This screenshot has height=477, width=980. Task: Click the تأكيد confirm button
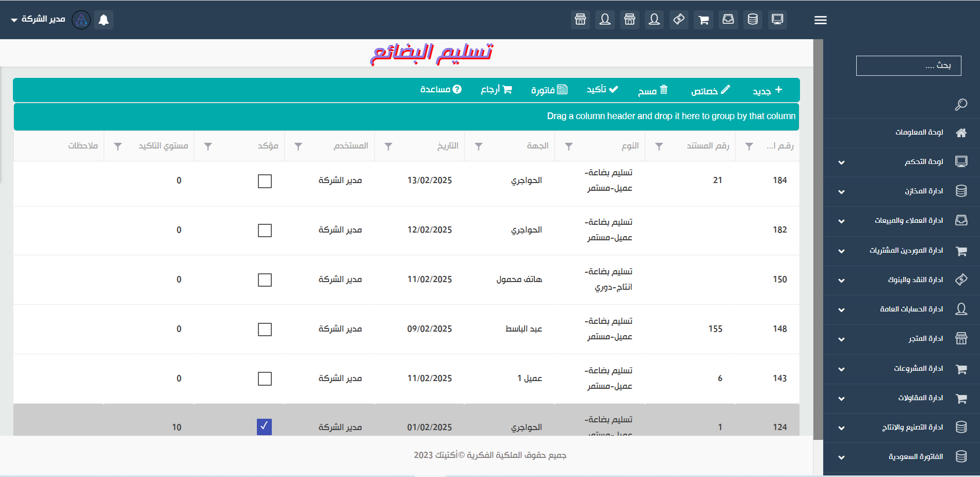602,90
